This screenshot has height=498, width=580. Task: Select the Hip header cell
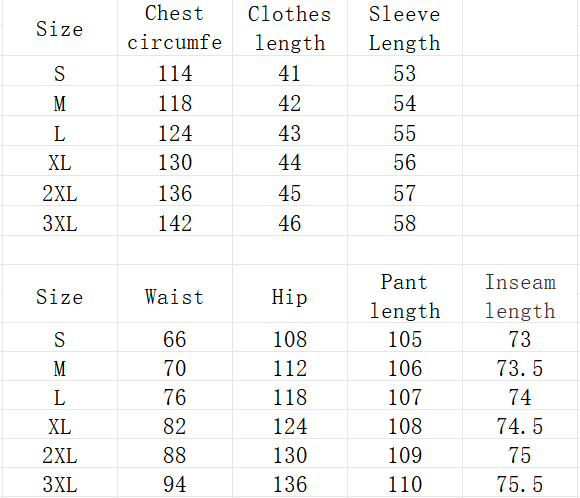[290, 297]
